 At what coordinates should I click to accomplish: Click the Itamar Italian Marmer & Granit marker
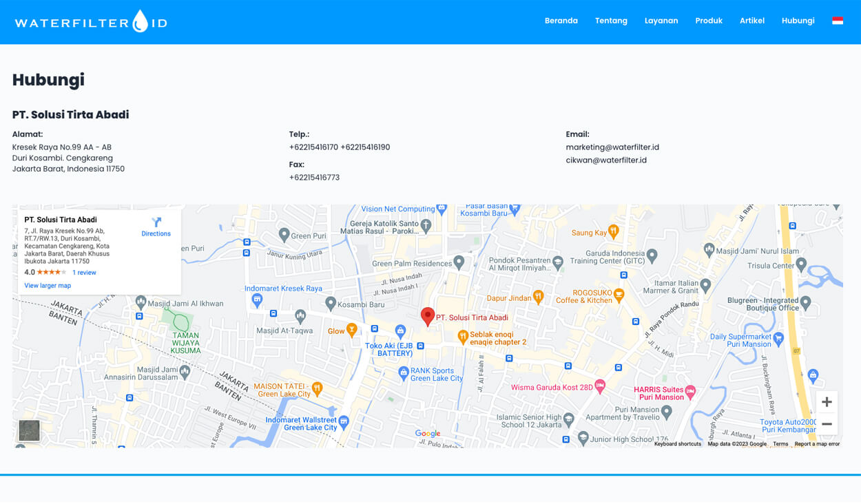click(705, 284)
